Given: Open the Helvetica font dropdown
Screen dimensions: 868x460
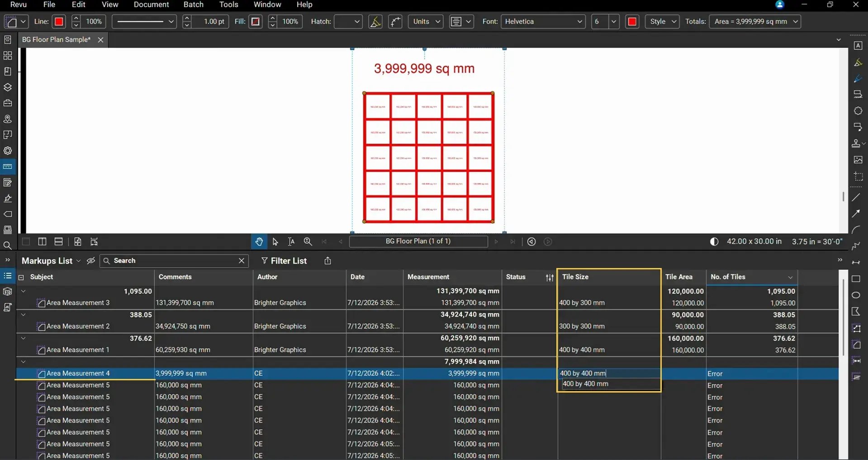Looking at the screenshot, I should point(543,22).
